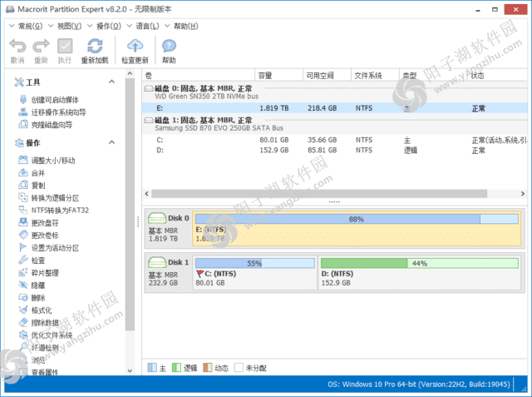Collapse the 工具 section
Viewport: 532px width, 397px height.
coord(111,82)
